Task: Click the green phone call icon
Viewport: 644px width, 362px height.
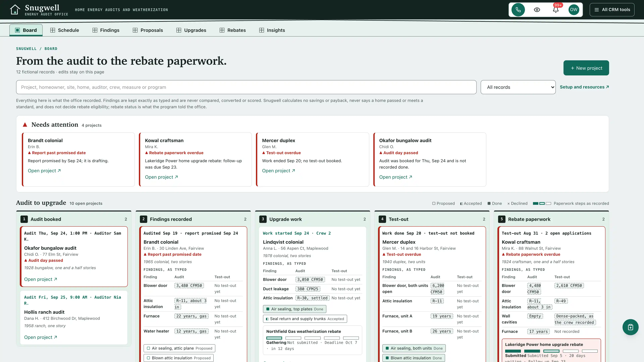Action: click(x=518, y=10)
